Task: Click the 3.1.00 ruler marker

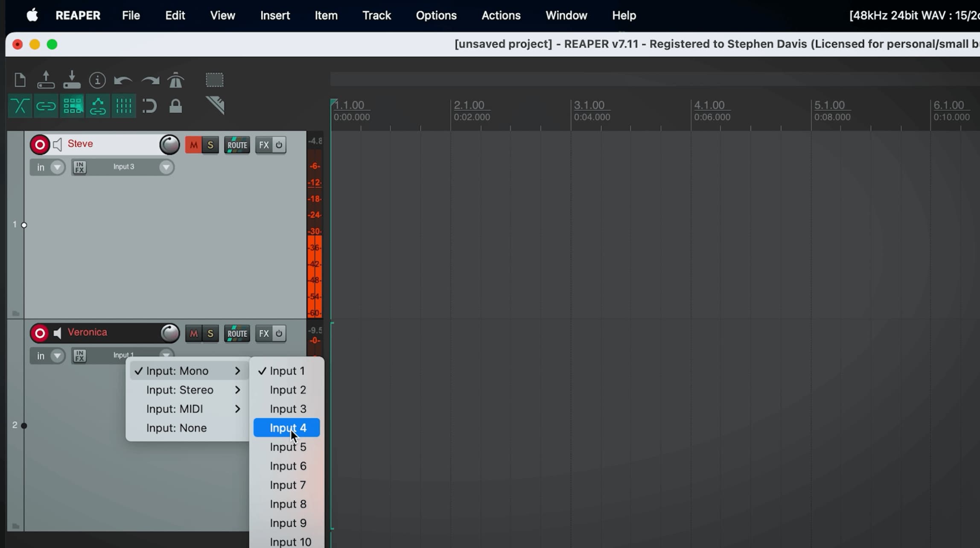Action: click(589, 105)
